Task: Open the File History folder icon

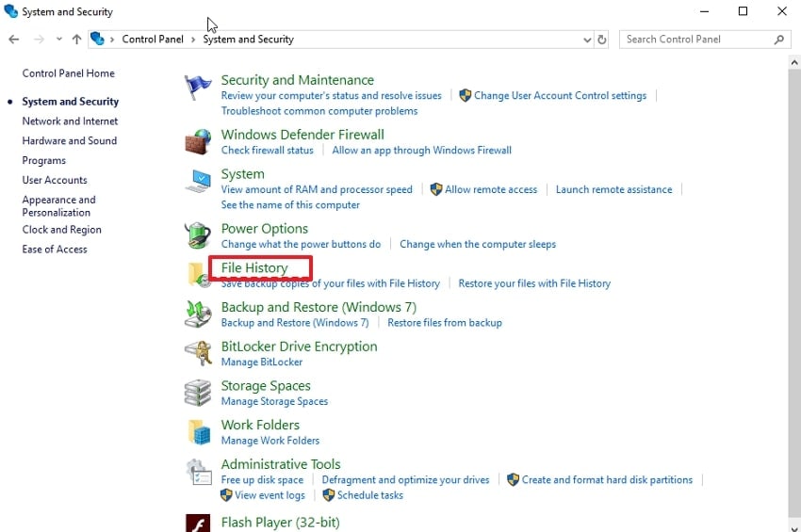Action: [198, 275]
